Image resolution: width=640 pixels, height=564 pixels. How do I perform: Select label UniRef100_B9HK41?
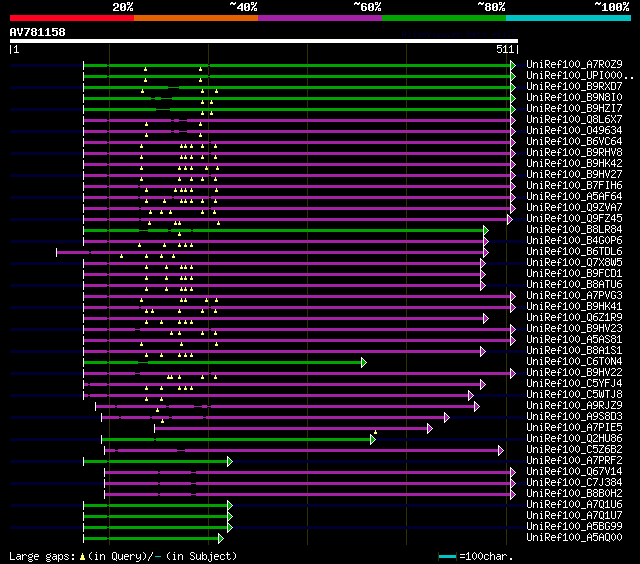tap(574, 306)
